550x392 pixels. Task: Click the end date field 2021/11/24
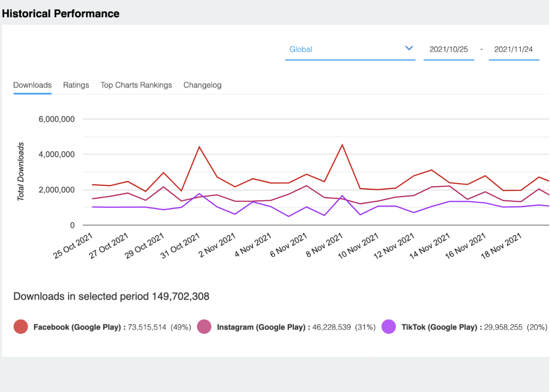(514, 49)
